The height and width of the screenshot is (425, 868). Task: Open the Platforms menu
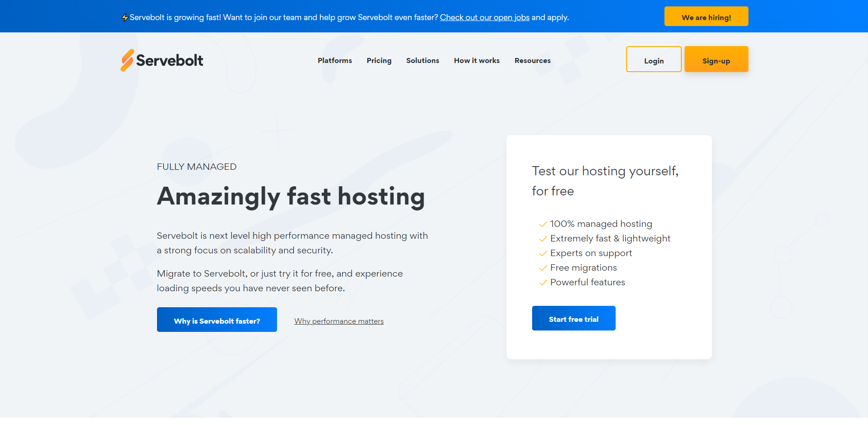pos(335,60)
